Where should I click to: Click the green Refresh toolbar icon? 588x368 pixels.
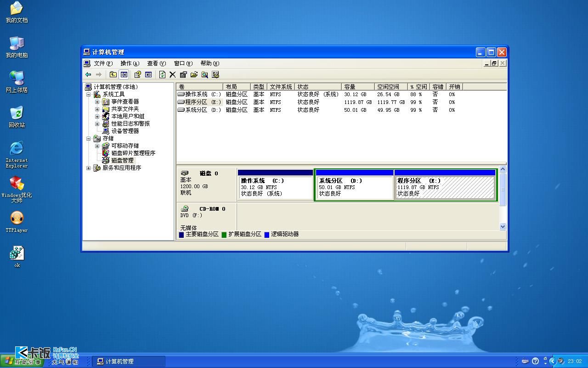pyautogui.click(x=162, y=75)
